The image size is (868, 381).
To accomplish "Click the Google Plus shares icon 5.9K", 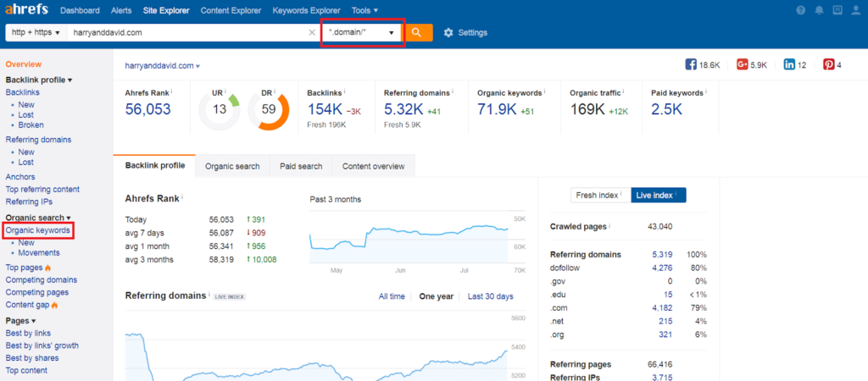I will point(743,64).
